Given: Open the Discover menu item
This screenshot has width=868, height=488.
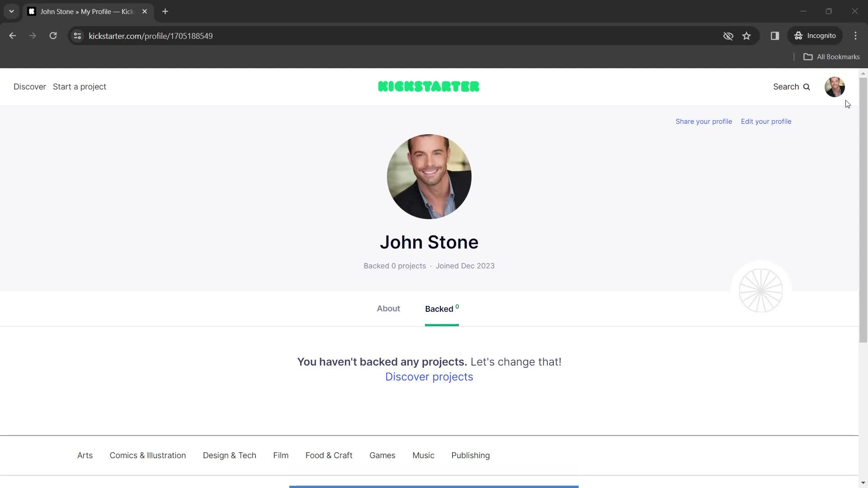Looking at the screenshot, I should coord(30,86).
